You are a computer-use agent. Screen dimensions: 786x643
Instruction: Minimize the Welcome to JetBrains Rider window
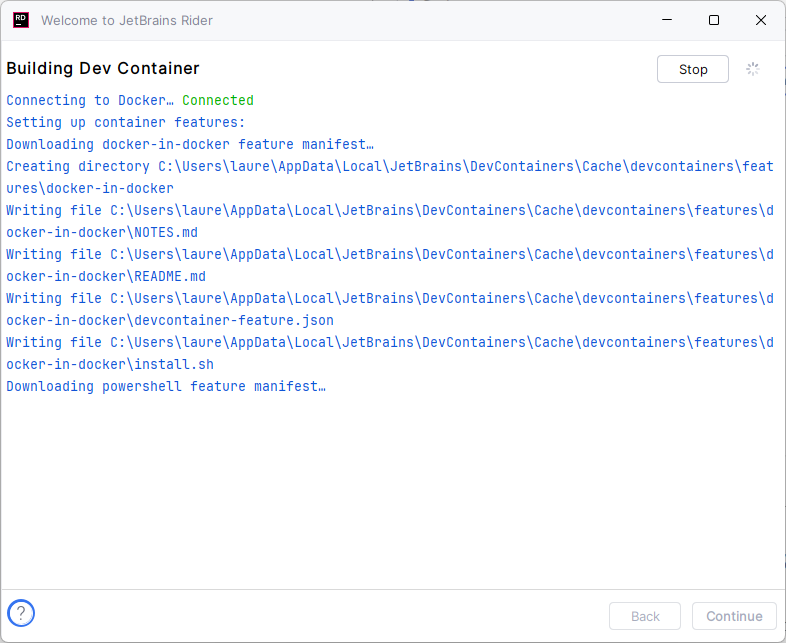click(x=667, y=20)
